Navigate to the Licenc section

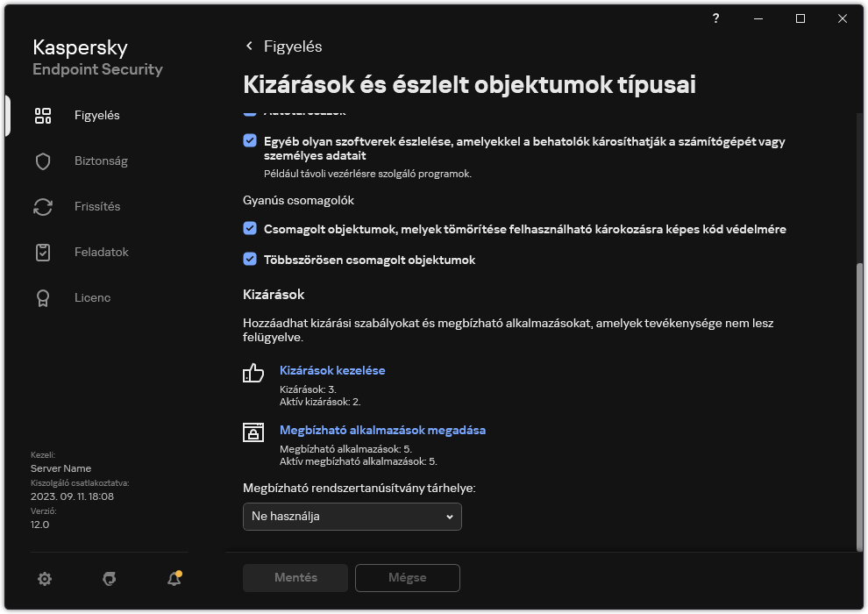coord(42,297)
